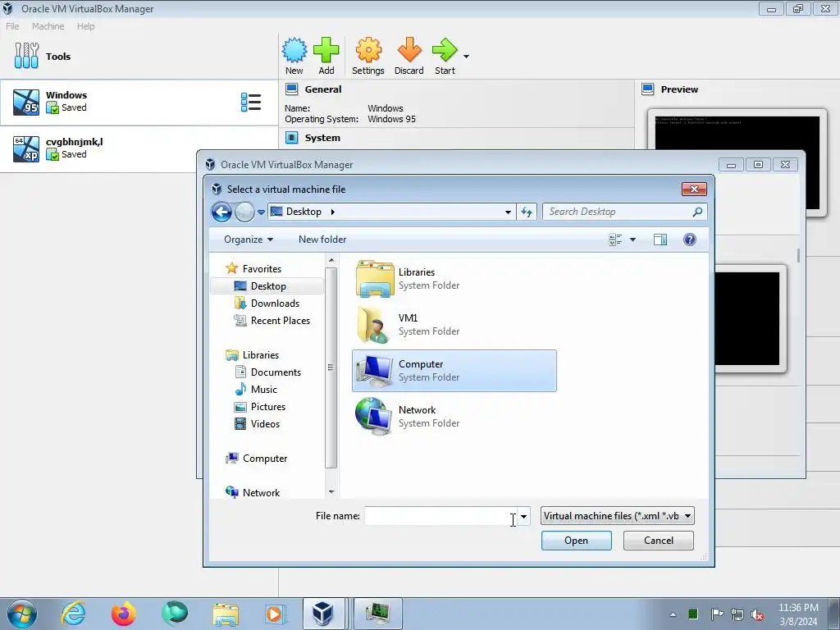
Task: Click navigation pane scrollbar up arrow
Action: tap(331, 260)
